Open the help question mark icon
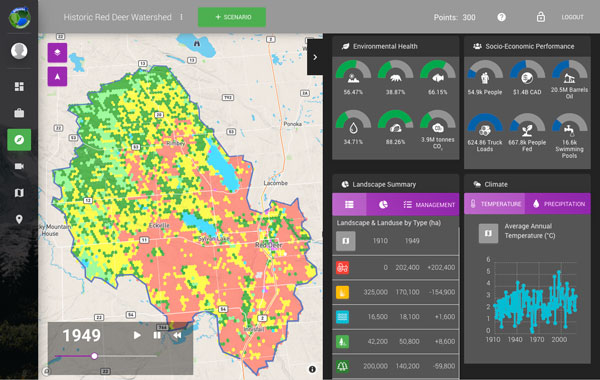600x380 pixels. (x=501, y=17)
